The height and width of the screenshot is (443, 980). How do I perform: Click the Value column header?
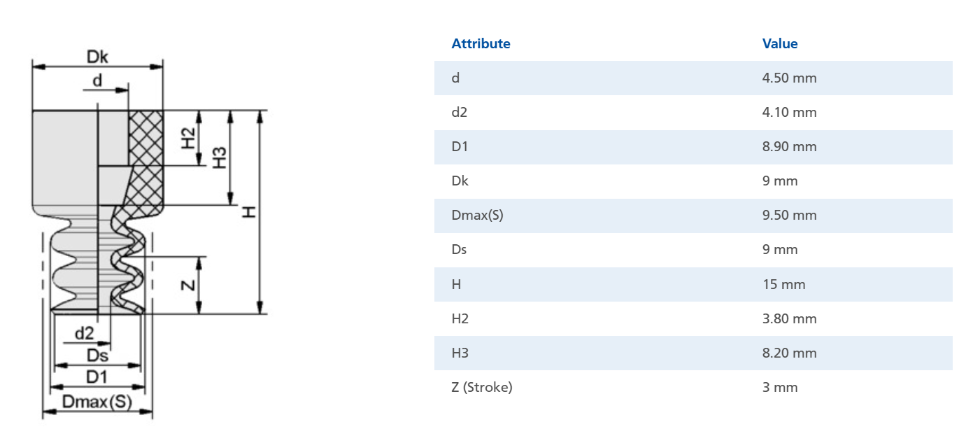[x=780, y=43]
